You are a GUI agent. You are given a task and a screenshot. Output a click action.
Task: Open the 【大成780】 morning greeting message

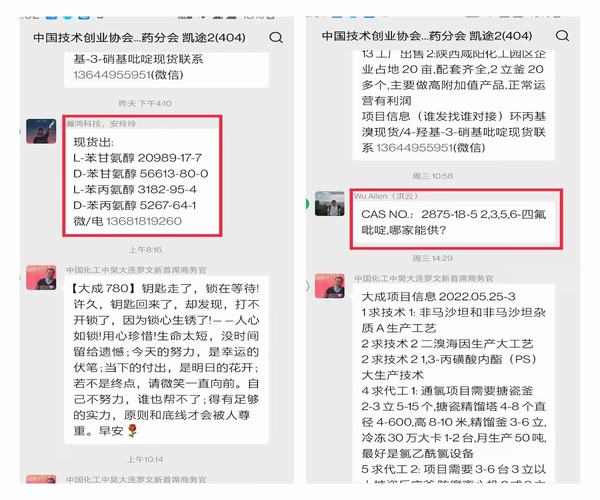click(166, 359)
